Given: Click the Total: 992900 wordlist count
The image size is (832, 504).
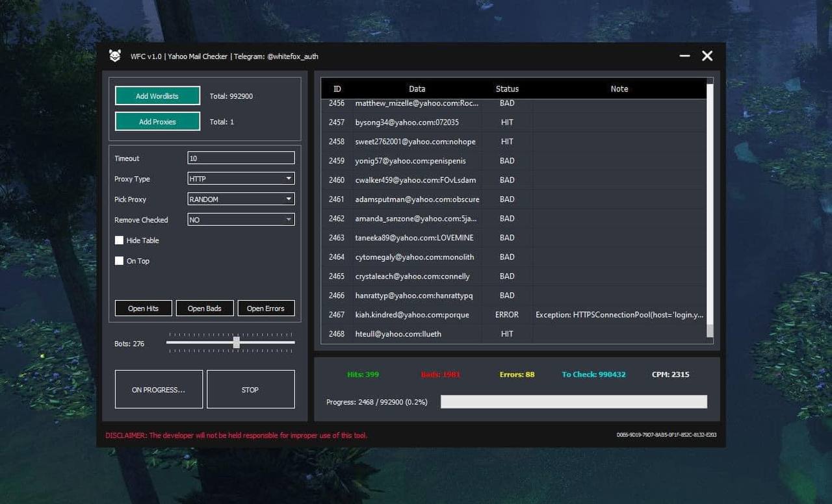Looking at the screenshot, I should 231,96.
